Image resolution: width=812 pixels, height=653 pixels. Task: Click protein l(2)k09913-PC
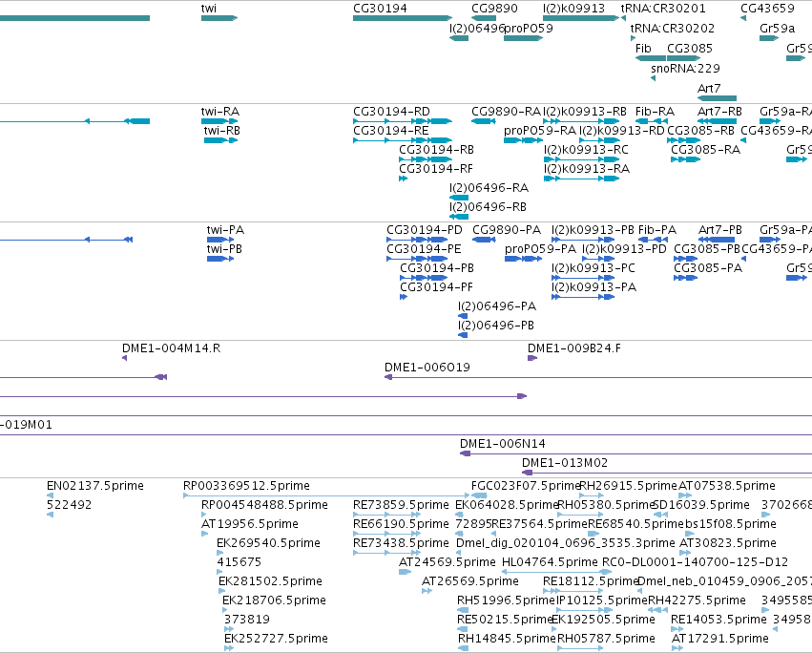[593, 268]
